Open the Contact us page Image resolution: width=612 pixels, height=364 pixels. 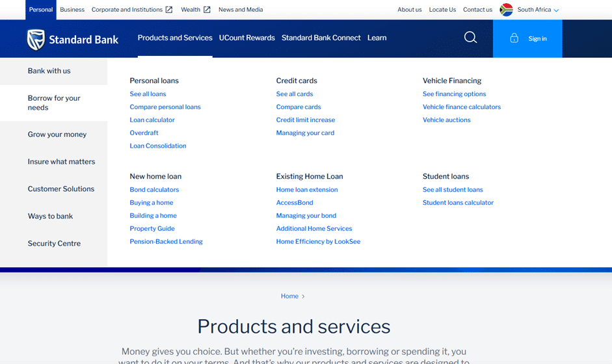click(x=477, y=10)
